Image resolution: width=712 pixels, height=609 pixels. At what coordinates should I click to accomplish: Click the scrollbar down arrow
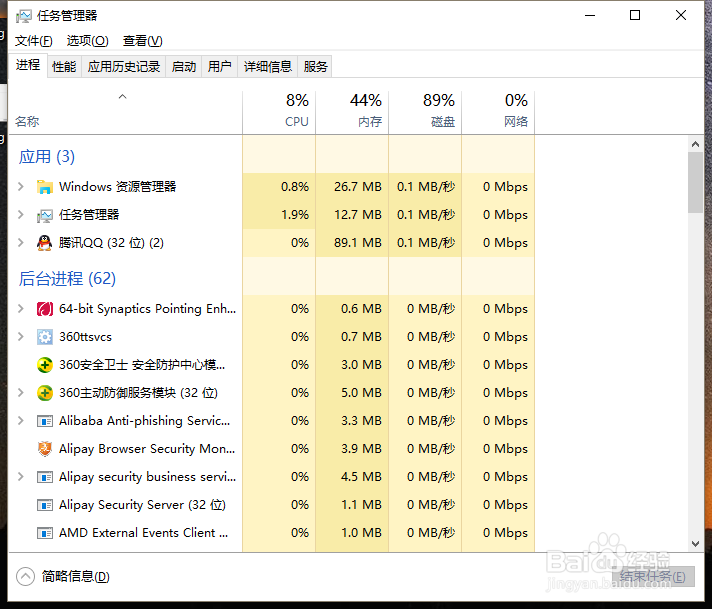coord(695,544)
